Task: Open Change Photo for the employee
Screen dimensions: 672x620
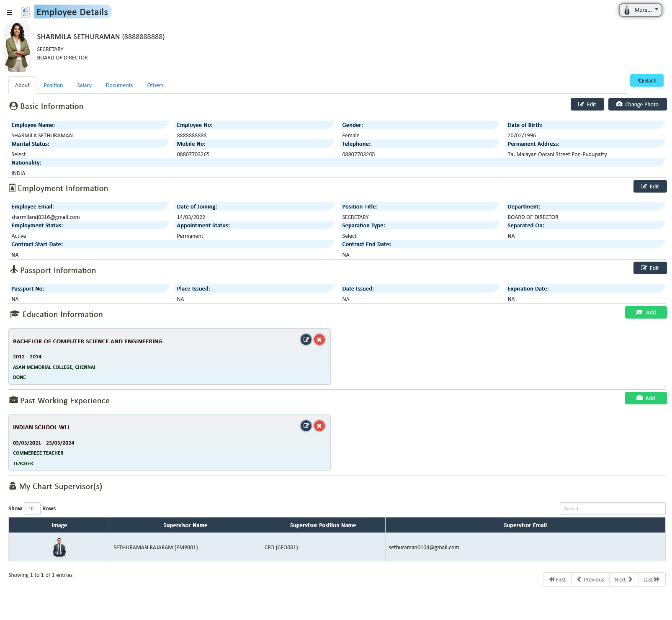Action: 637,104
